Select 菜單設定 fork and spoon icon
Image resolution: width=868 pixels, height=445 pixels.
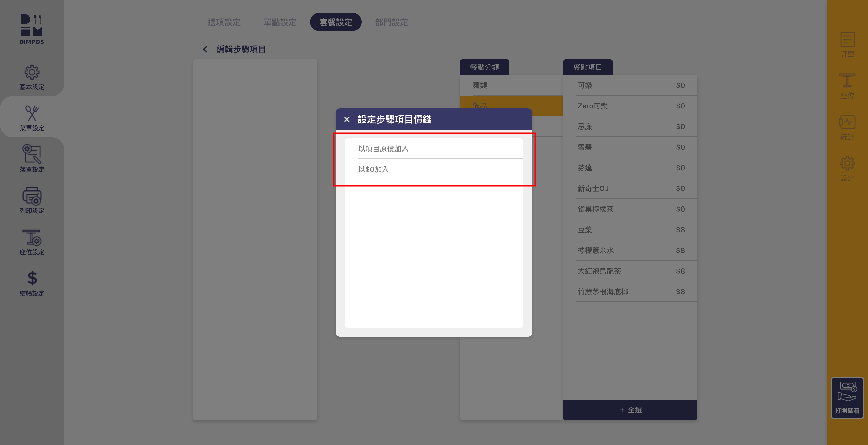(32, 113)
